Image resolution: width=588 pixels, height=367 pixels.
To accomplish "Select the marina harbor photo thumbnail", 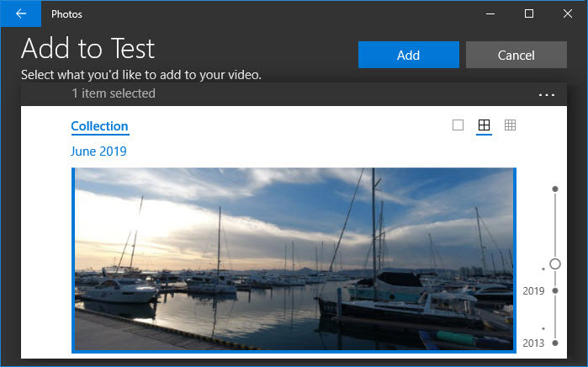I will (x=294, y=258).
